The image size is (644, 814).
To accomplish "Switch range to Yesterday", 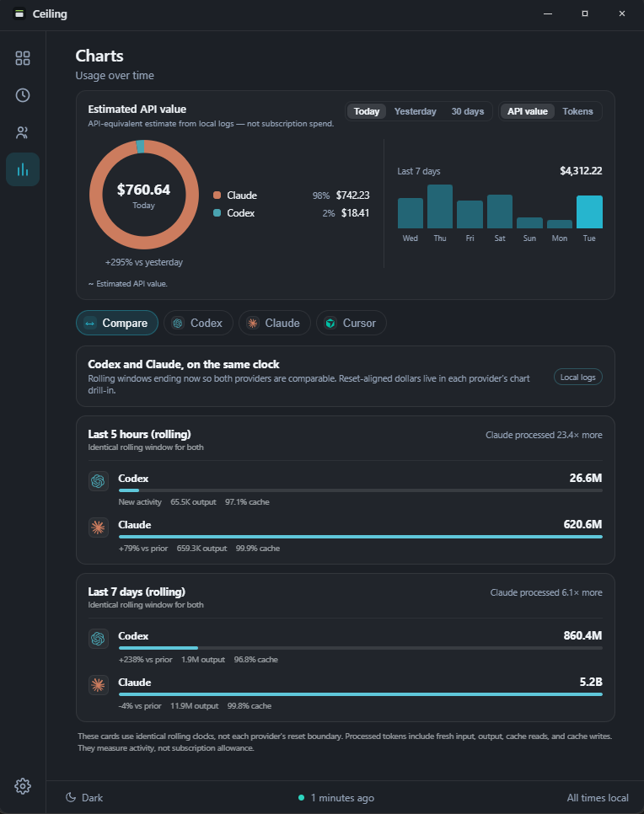I will pyautogui.click(x=415, y=111).
